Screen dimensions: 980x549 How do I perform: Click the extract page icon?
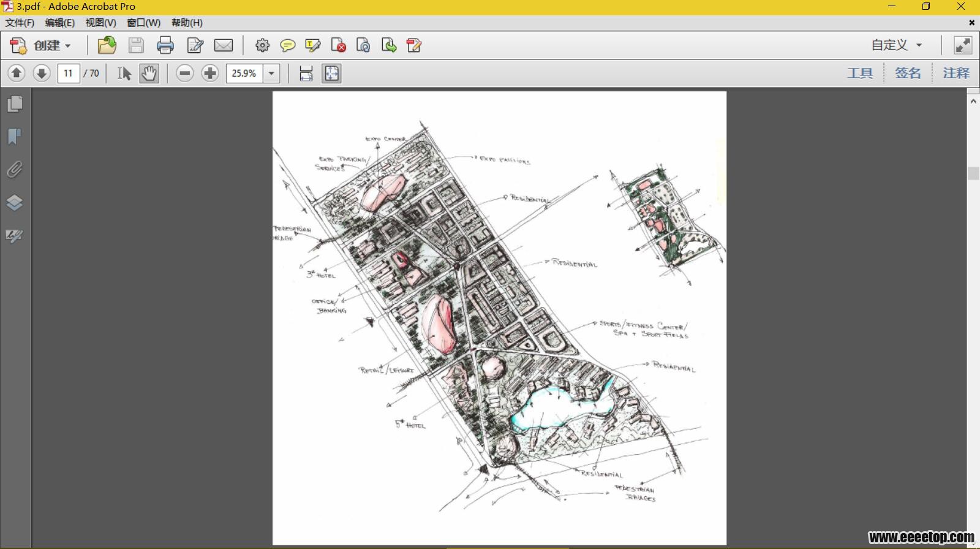pos(389,45)
